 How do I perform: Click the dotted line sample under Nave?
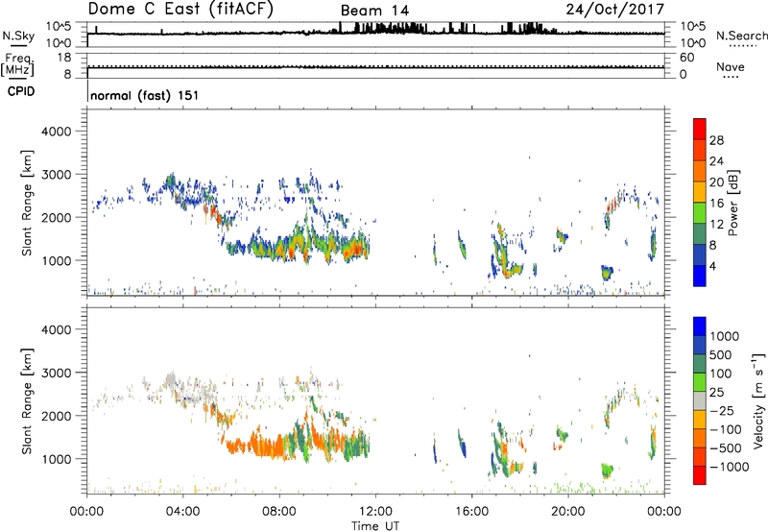point(732,77)
